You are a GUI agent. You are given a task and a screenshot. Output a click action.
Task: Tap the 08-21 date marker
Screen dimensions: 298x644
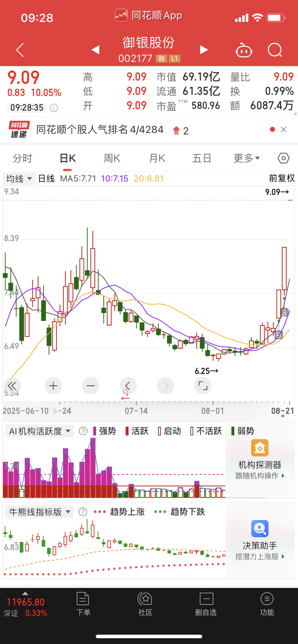point(283,411)
